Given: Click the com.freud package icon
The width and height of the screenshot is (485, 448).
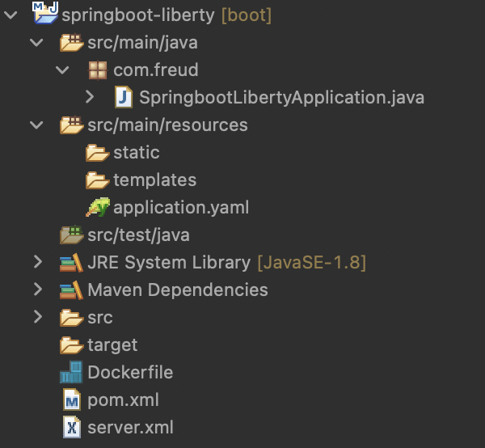Looking at the screenshot, I should 98,70.
